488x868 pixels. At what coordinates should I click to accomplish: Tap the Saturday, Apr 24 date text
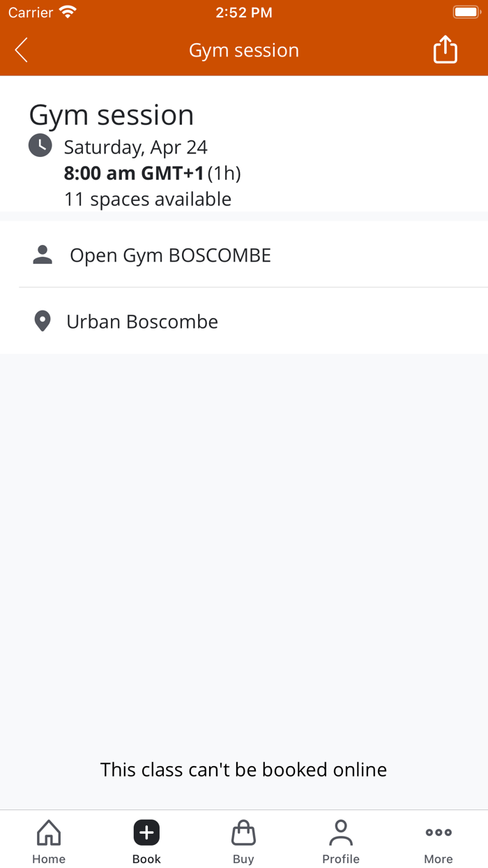136,147
